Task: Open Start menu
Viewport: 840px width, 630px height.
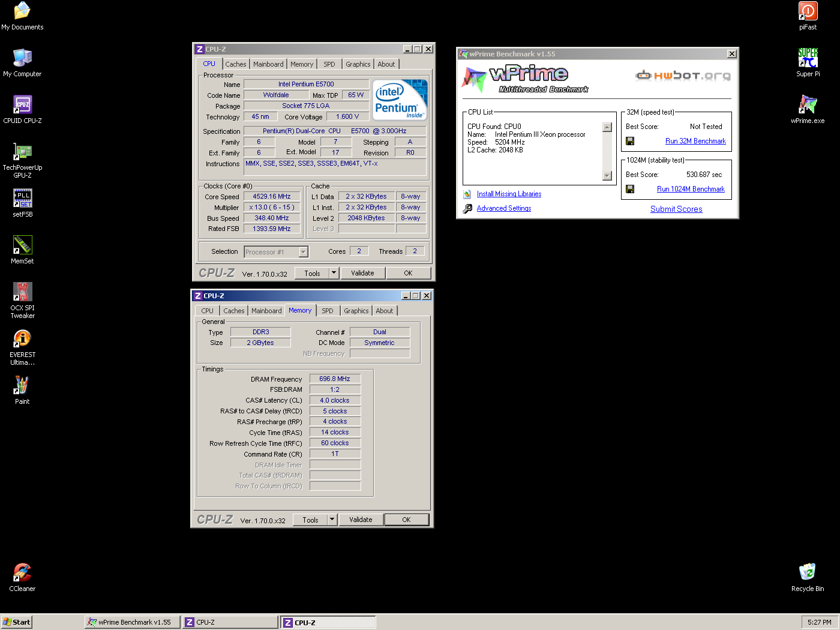Action: (x=16, y=622)
